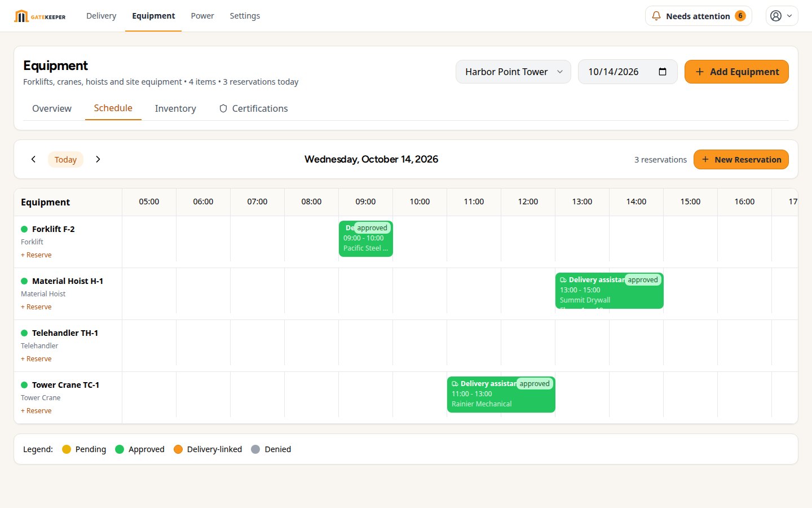Go to previous day with left chevron

click(x=33, y=159)
